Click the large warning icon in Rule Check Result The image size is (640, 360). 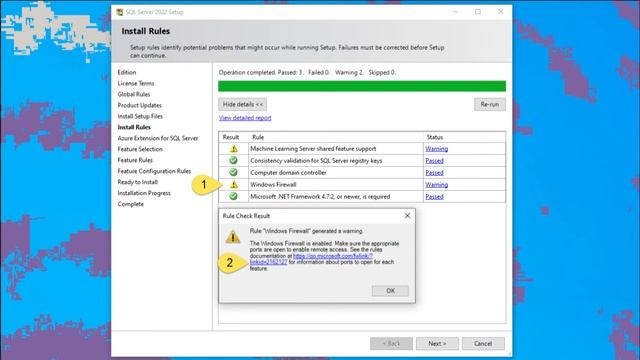[x=233, y=236]
